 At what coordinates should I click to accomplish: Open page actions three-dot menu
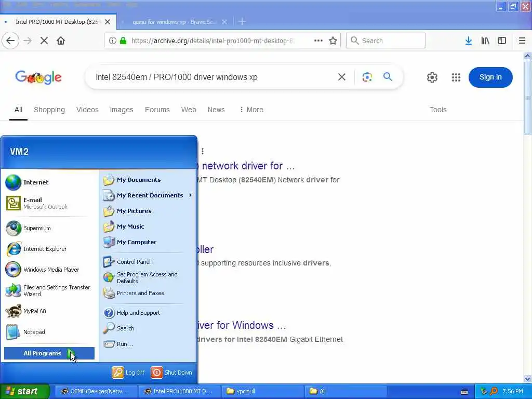[x=318, y=41]
